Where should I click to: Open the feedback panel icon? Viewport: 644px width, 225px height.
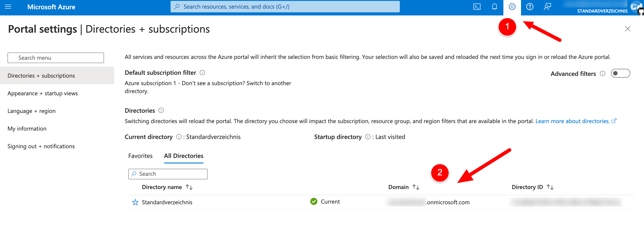(x=547, y=7)
